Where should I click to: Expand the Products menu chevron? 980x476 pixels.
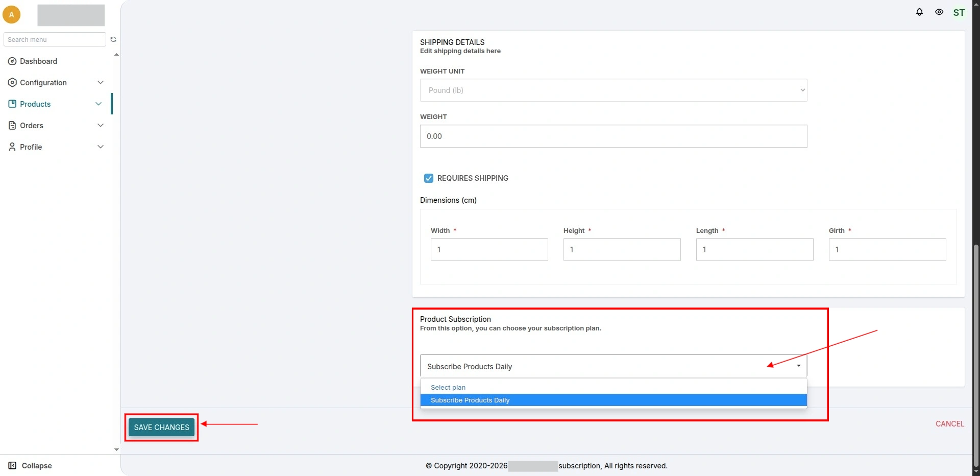99,104
